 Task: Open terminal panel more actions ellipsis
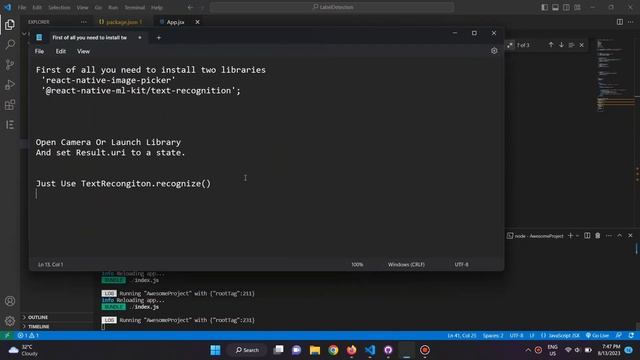point(609,236)
